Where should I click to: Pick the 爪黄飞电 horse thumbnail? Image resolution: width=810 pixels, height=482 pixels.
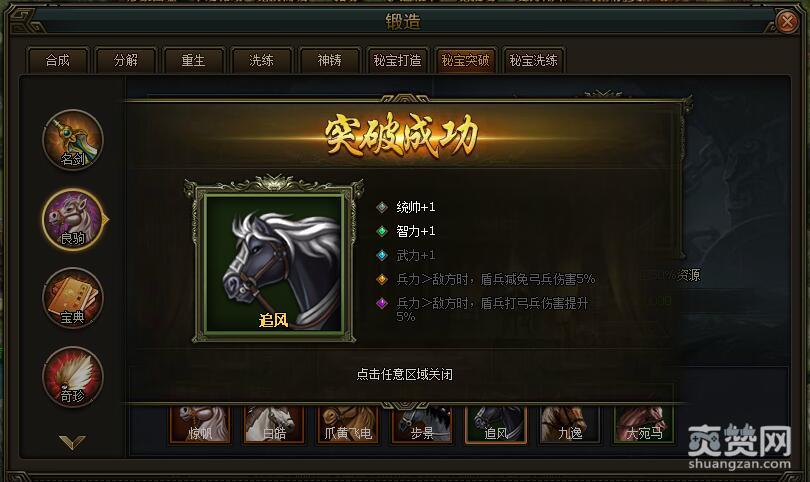tap(348, 425)
